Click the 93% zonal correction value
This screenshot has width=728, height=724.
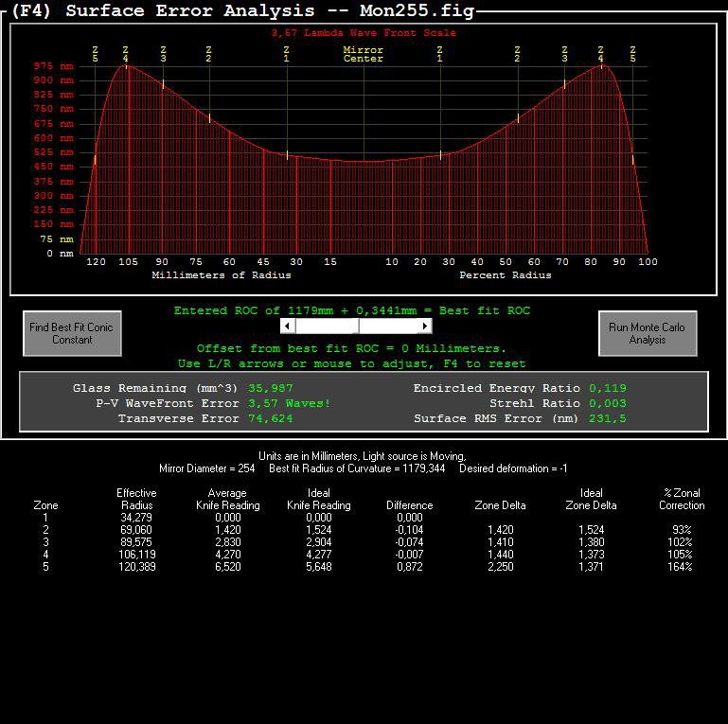682,530
